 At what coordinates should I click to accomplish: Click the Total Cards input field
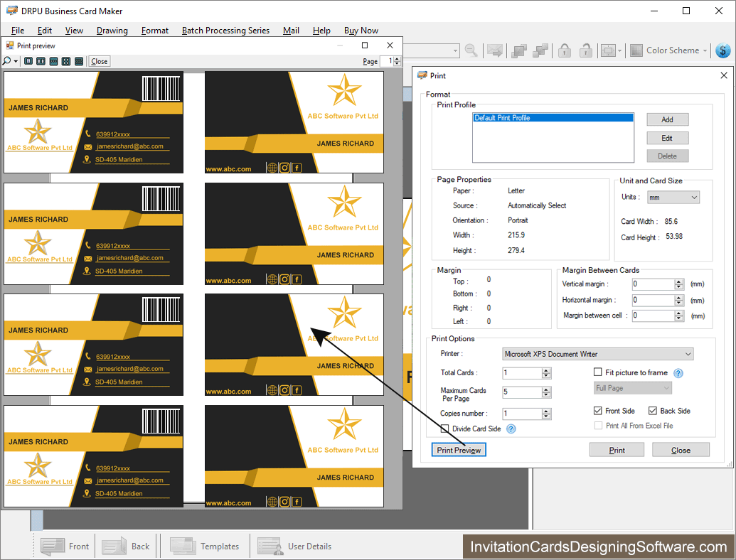[522, 373]
